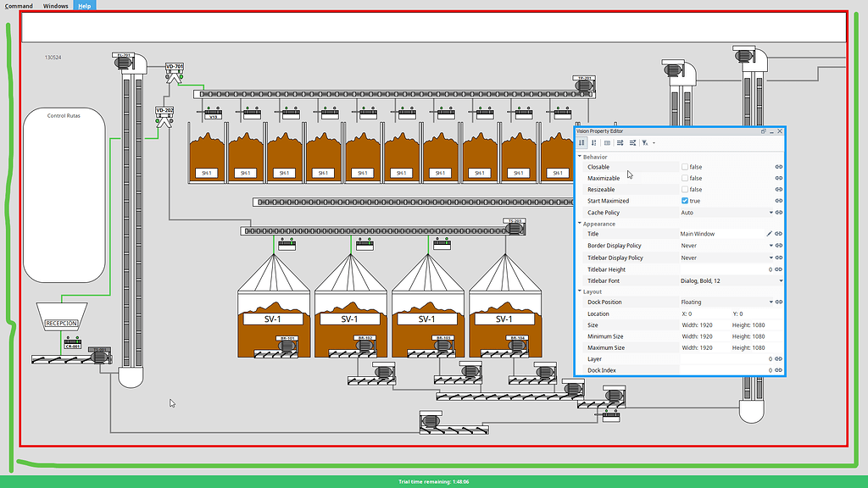
Task: Uncheck the Start Maximized checkbox
Action: pyautogui.click(x=685, y=201)
